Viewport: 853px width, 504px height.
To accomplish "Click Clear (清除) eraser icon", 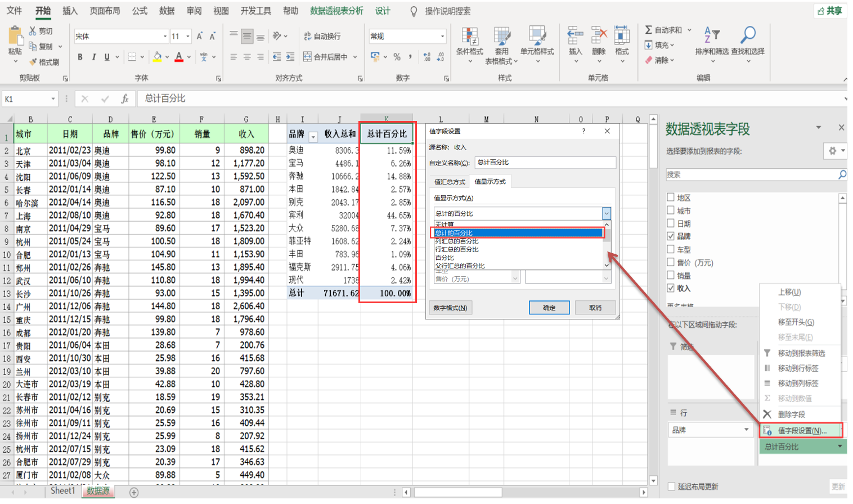I will click(648, 60).
